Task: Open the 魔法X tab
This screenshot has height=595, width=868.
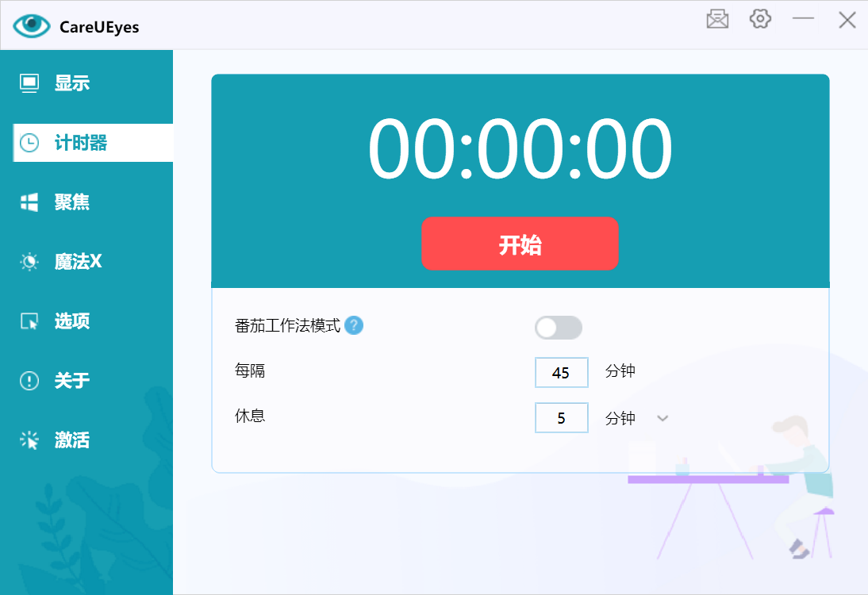Action: (x=86, y=261)
